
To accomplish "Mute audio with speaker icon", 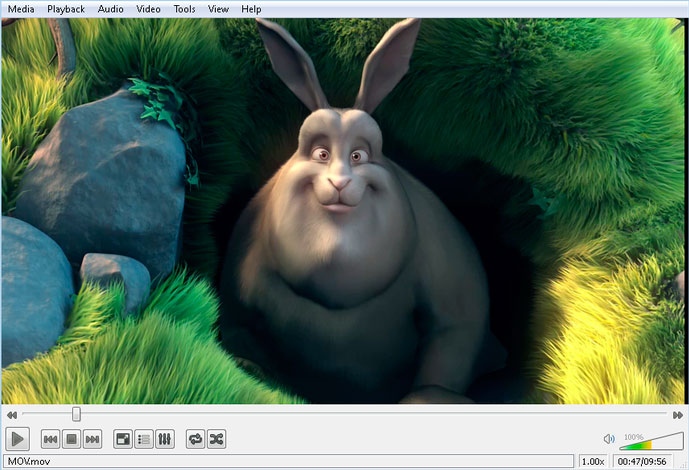I will (x=609, y=438).
